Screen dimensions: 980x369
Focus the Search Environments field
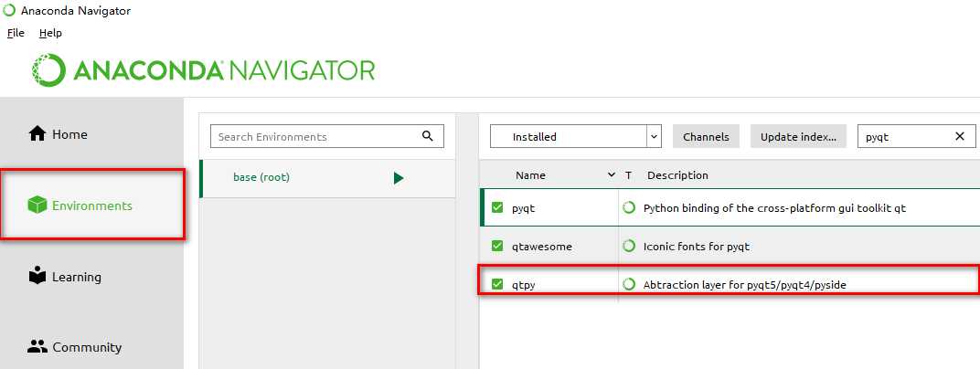point(327,136)
